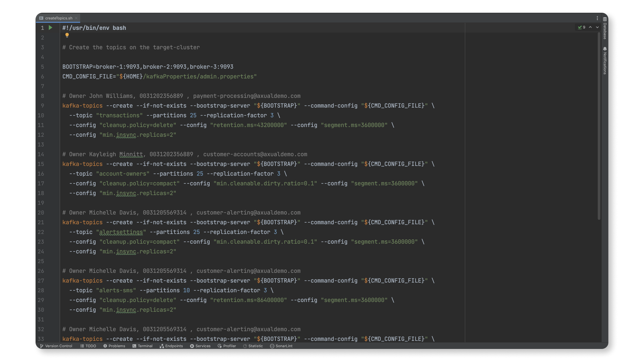Open the Statistic tool window

point(253,346)
